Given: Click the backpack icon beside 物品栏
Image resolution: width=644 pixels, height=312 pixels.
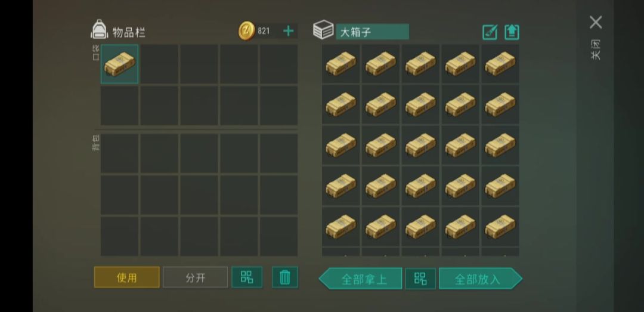Looking at the screenshot, I should [x=99, y=29].
